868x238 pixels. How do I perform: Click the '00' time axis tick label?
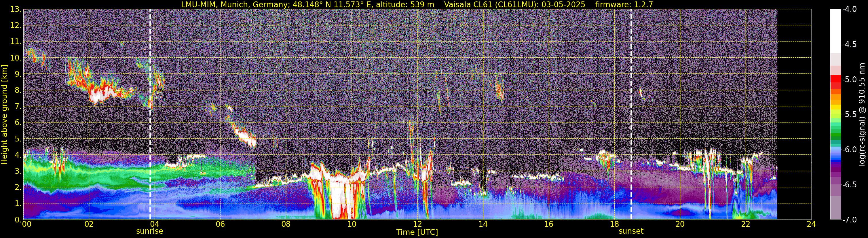26,224
